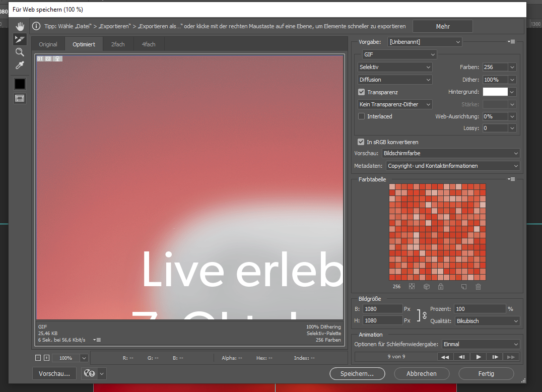Click the eyedropper color swatch

19,84
